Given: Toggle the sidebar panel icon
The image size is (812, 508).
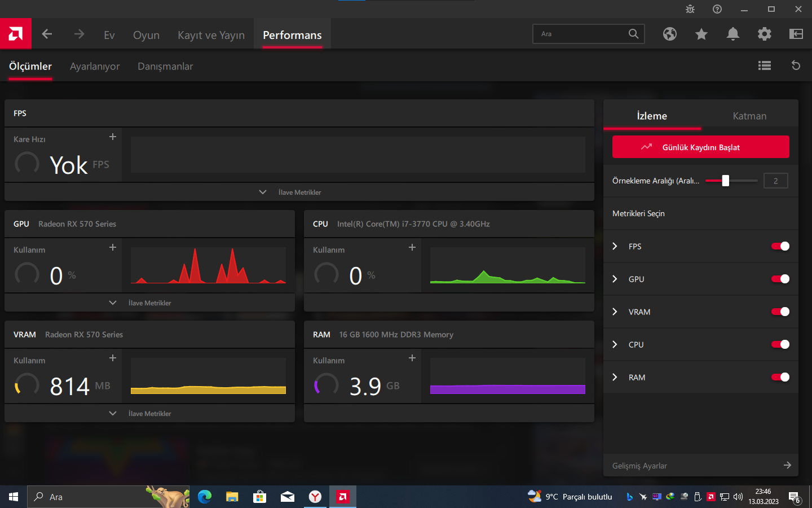Looking at the screenshot, I should point(796,34).
